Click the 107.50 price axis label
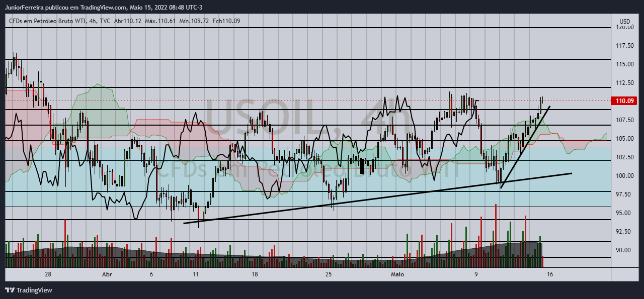 (624, 120)
